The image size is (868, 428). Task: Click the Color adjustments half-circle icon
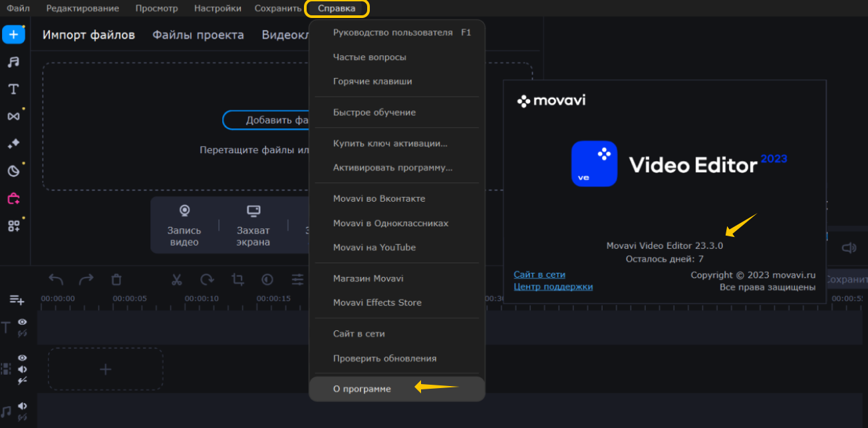(267, 280)
